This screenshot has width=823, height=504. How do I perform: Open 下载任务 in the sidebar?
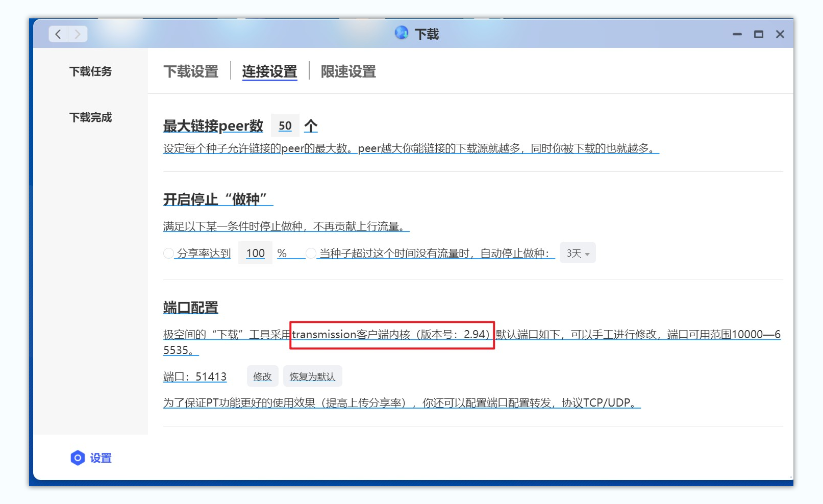tap(90, 71)
